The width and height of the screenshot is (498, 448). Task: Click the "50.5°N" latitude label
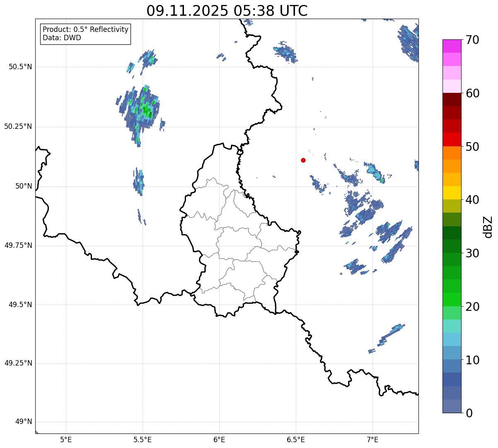20,67
